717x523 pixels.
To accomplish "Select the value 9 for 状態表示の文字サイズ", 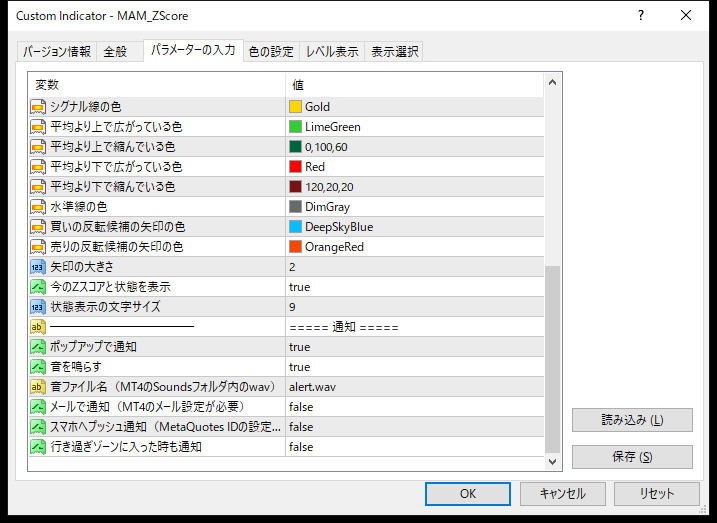I will 415,307.
